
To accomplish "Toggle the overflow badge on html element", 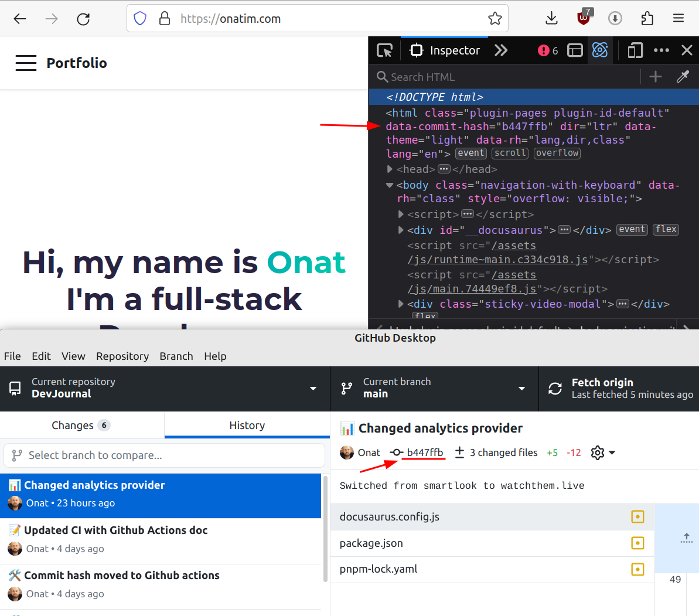I will [557, 154].
